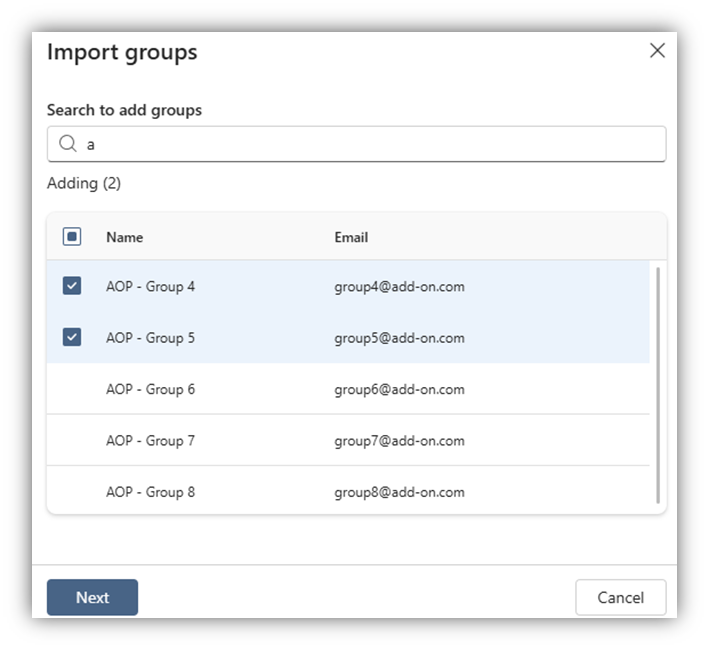Select the AOP - Group 6 row

pos(151,389)
